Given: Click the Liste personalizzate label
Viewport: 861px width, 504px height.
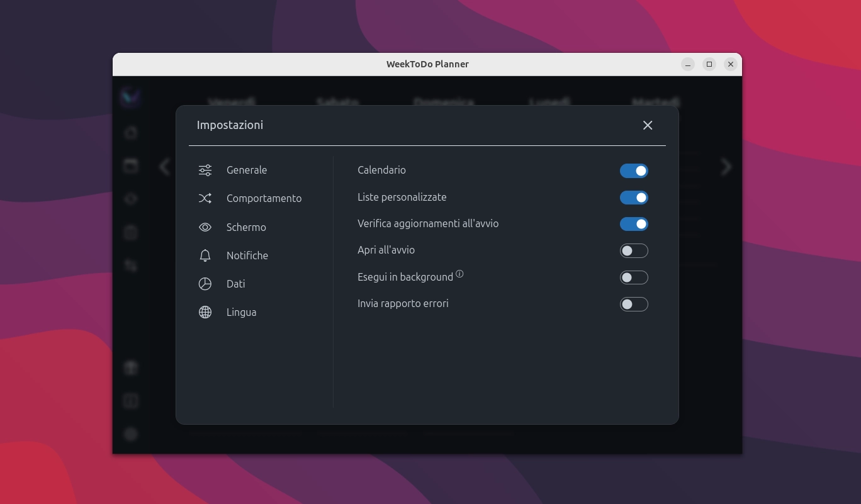Looking at the screenshot, I should [x=402, y=197].
